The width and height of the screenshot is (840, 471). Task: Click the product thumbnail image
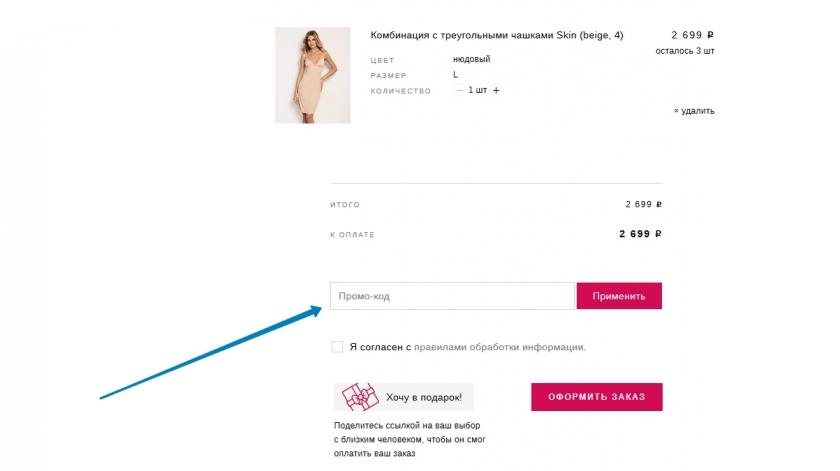point(312,75)
